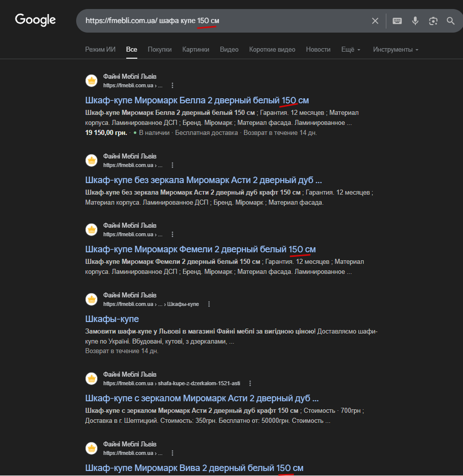Clear the search query with X
This screenshot has height=476, width=463.
(x=375, y=21)
